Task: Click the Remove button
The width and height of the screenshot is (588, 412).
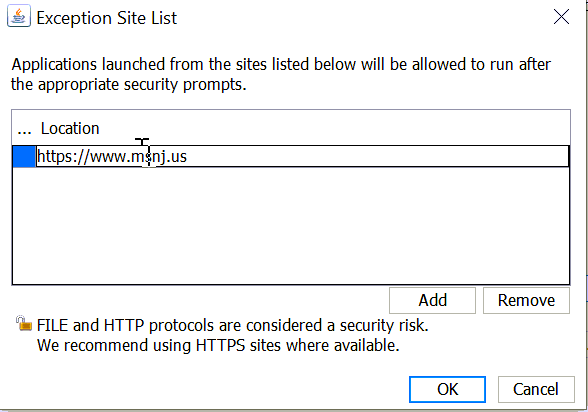Action: pos(526,300)
